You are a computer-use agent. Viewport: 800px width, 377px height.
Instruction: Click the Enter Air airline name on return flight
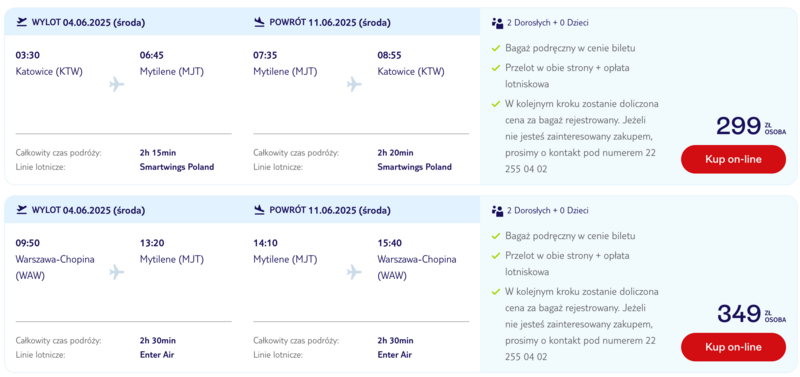[x=395, y=355]
